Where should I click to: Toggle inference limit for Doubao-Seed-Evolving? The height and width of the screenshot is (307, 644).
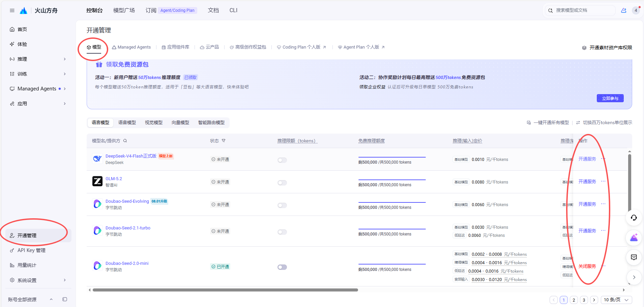[282, 205]
